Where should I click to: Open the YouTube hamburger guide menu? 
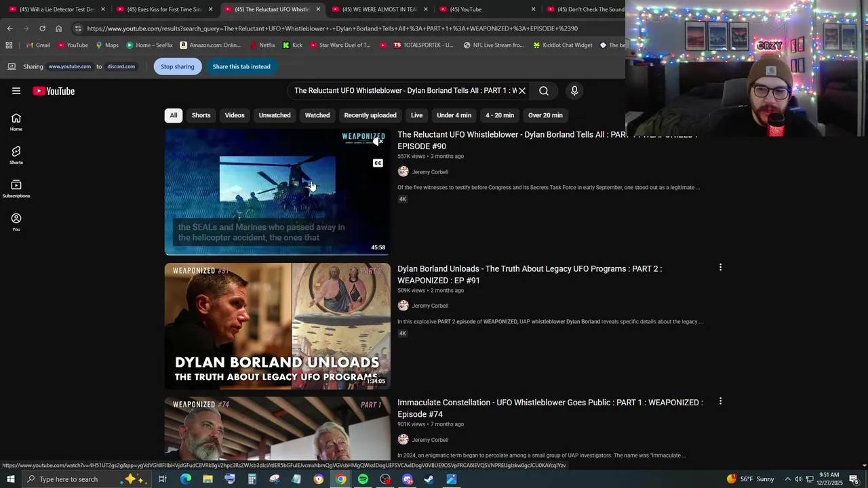[x=16, y=91]
